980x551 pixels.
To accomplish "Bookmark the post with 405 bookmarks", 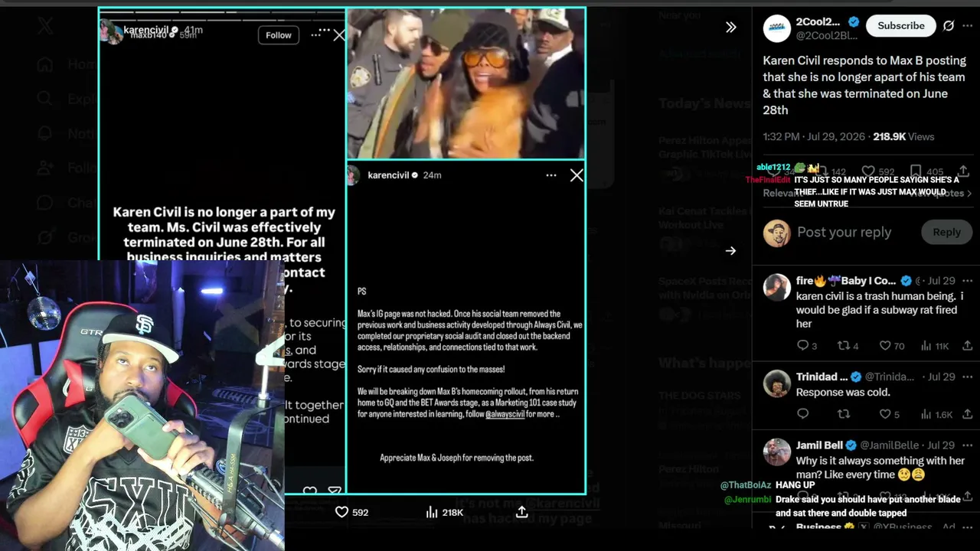I will [x=916, y=172].
